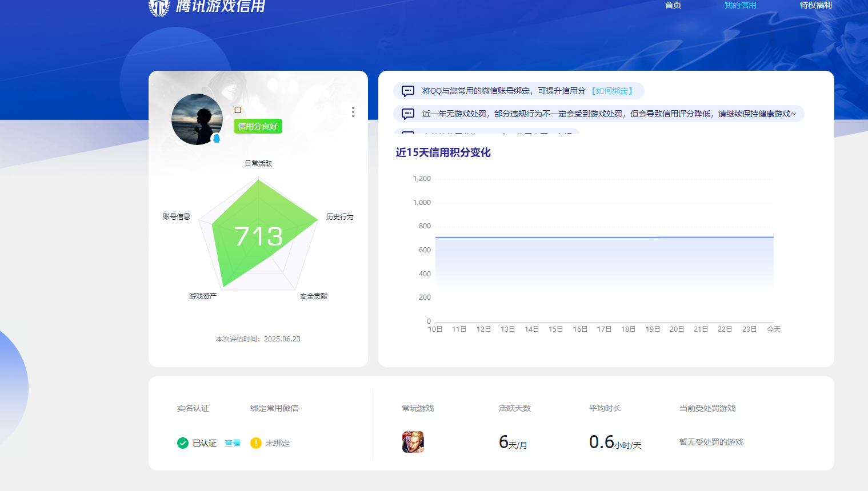Screen dimensions: 868x491
Task: Click the 今天 point on chart axis
Action: (774, 329)
